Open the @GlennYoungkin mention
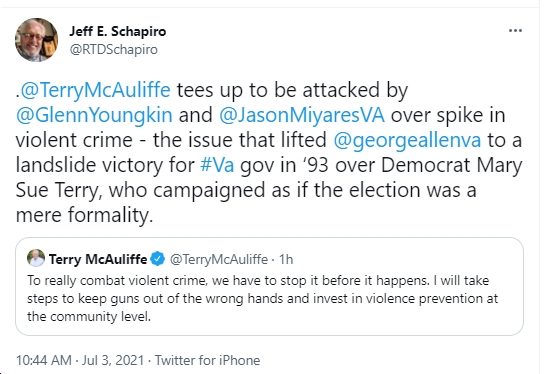The width and height of the screenshot is (544, 374). coord(94,115)
